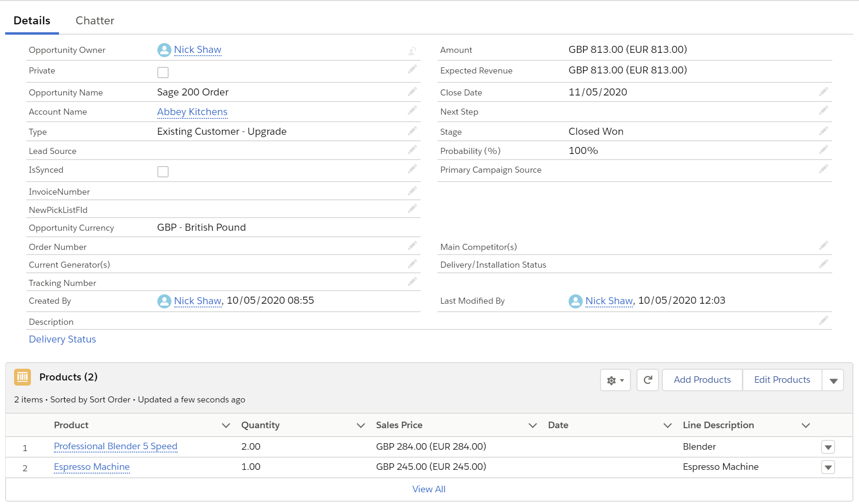The height and width of the screenshot is (504, 859).
Task: Open the Abbey Kitchens account link
Action: pos(192,112)
